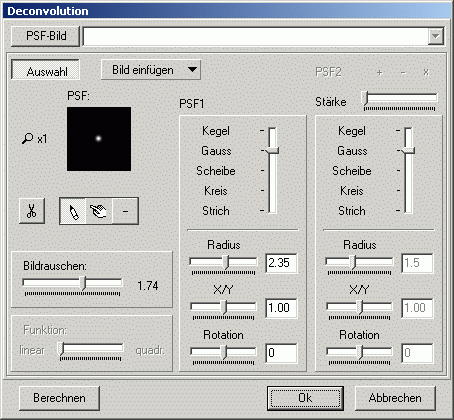This screenshot has width=454, height=420.
Task: Click the PSF preview thumbnail
Action: [99, 139]
